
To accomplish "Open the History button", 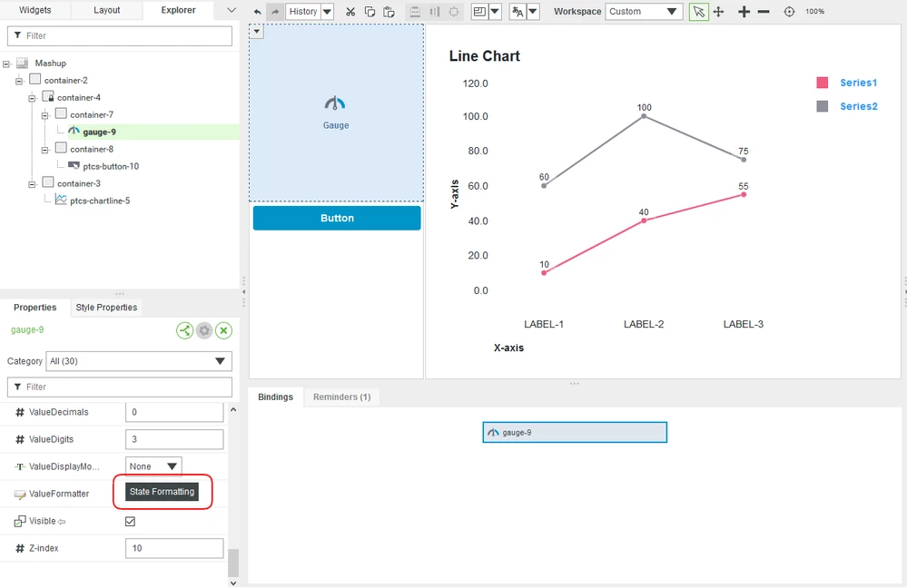I will pyautogui.click(x=303, y=12).
